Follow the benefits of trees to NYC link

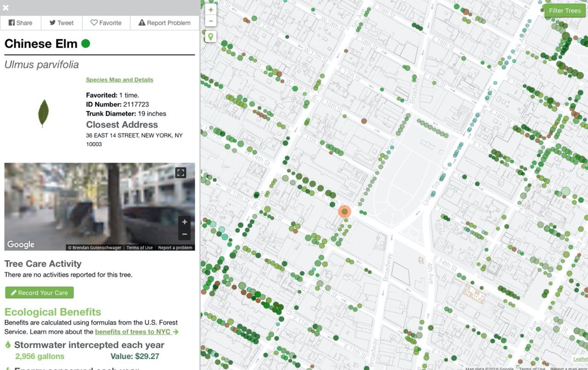pyautogui.click(x=137, y=331)
